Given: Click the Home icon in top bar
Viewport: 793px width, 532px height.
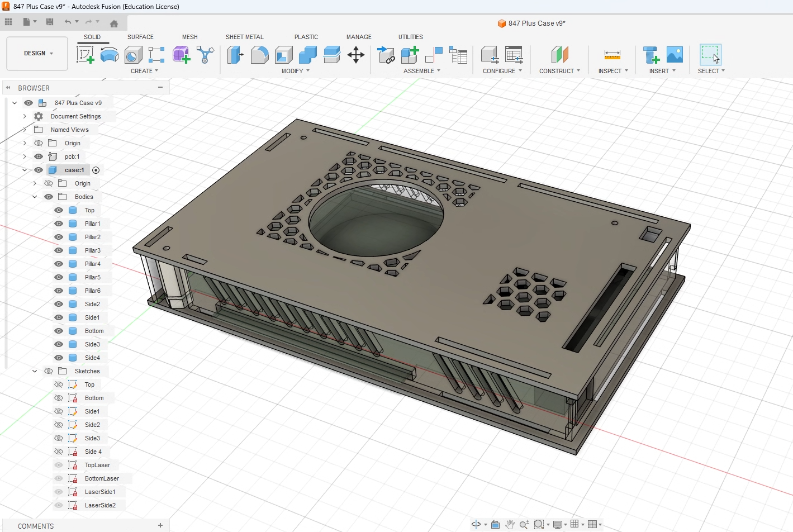Looking at the screenshot, I should click(114, 23).
